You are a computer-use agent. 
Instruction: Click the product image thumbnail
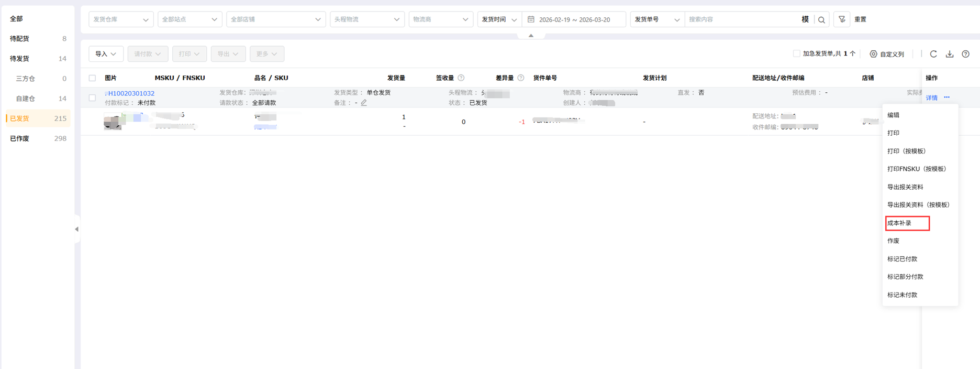pyautogui.click(x=114, y=122)
